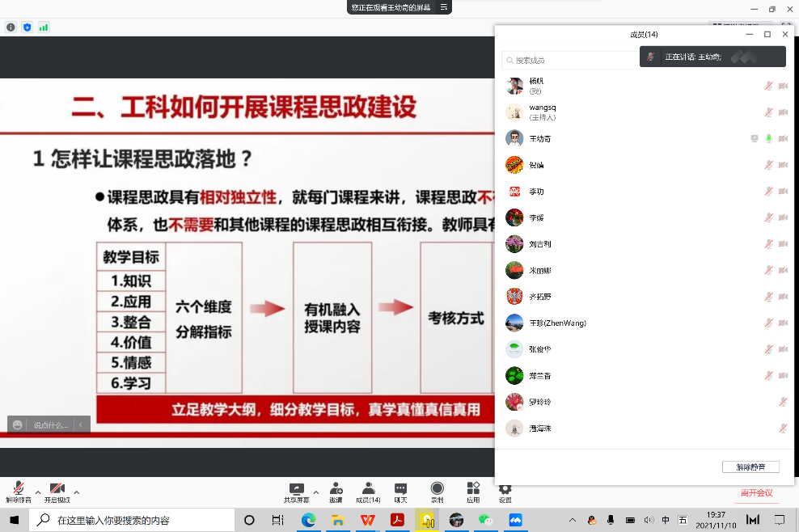Expand share screen options arrow
The image size is (799, 532).
[x=316, y=492]
